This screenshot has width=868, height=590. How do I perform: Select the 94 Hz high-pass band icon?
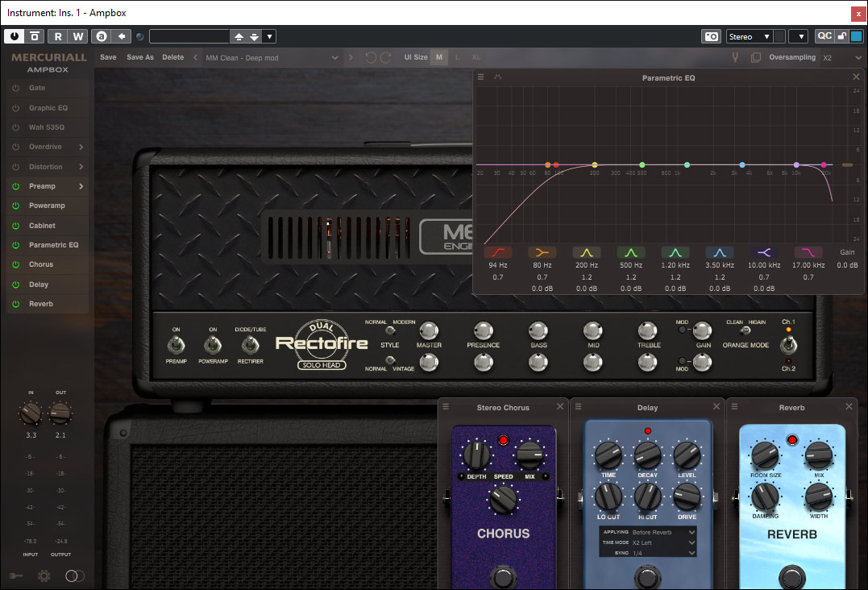click(498, 251)
